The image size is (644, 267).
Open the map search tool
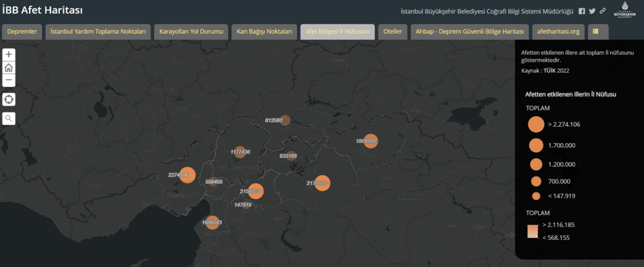point(9,118)
